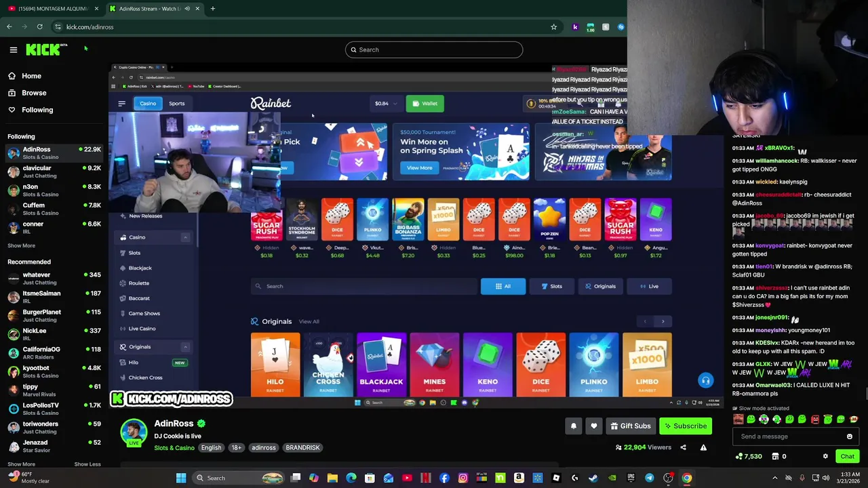Report stream using warning triangle icon
The height and width of the screenshot is (488, 868).
[x=703, y=447]
